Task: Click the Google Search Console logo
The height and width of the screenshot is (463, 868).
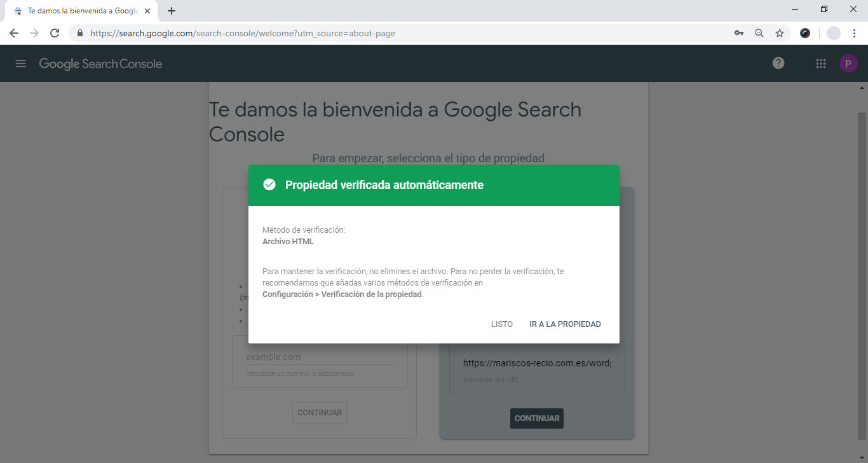Action: click(x=100, y=64)
